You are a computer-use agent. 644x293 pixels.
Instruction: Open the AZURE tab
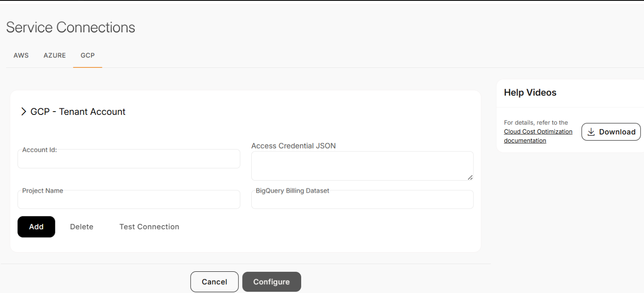(x=54, y=55)
